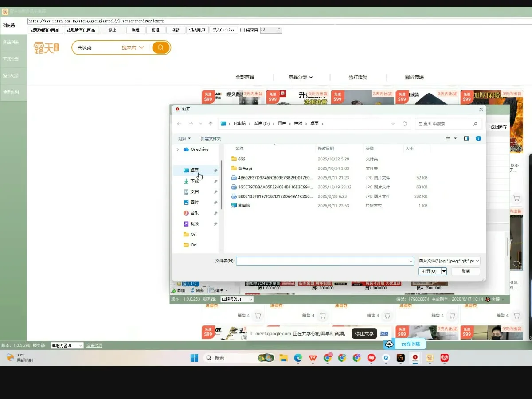Screen dimensions: 532x399
Task: Open File Explorer from taskbar
Action: point(283,358)
